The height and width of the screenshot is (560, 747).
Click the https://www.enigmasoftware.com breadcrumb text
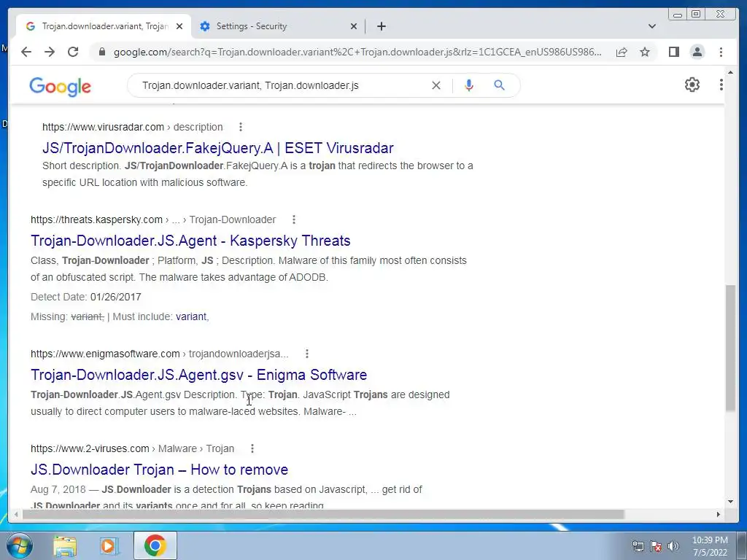(105, 354)
